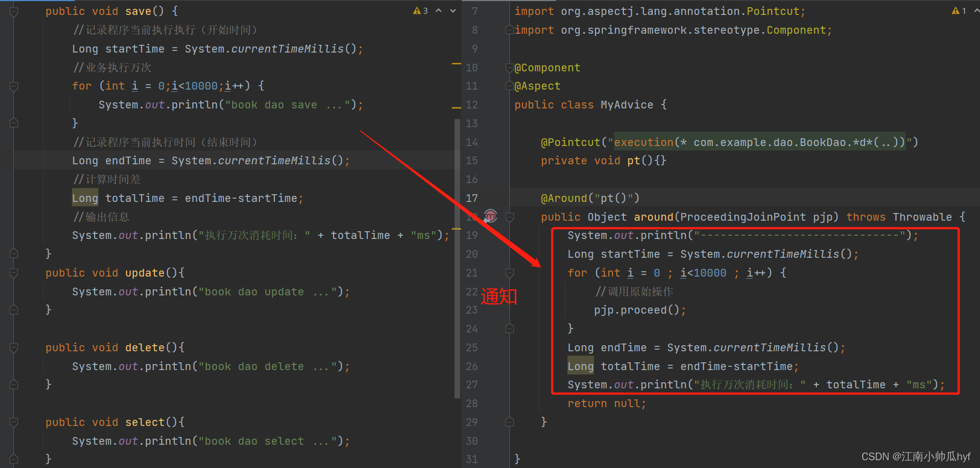Click 'Long endTime' line in save()
The image size is (980, 468).
coord(211,160)
